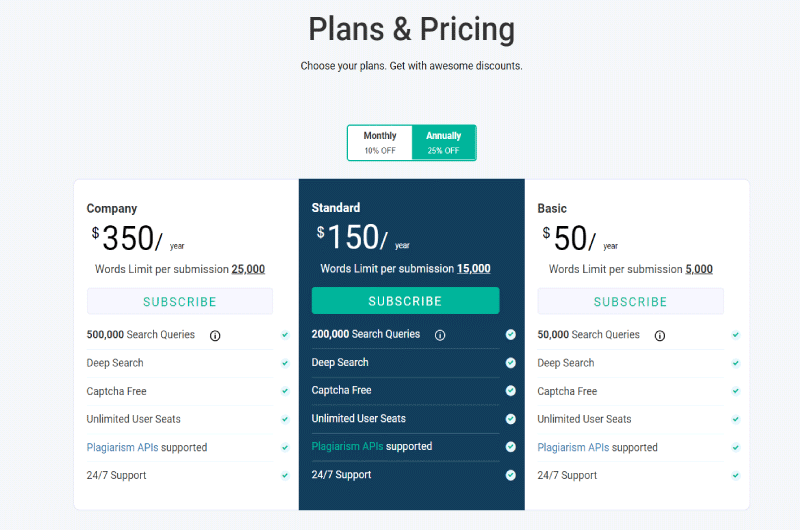Click checkmark icon for Standard Deep Search
The width and height of the screenshot is (800, 530).
click(x=510, y=363)
